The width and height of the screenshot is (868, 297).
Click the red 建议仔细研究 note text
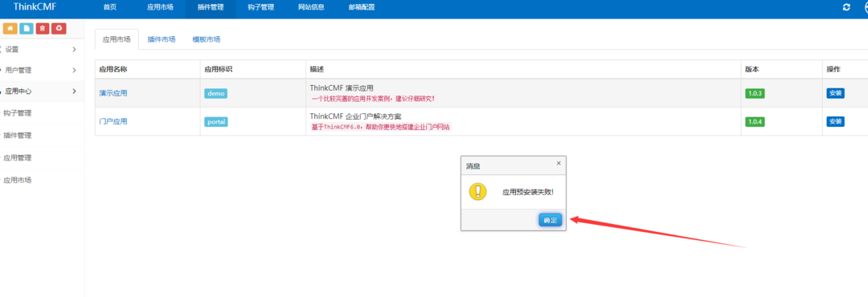[373, 99]
